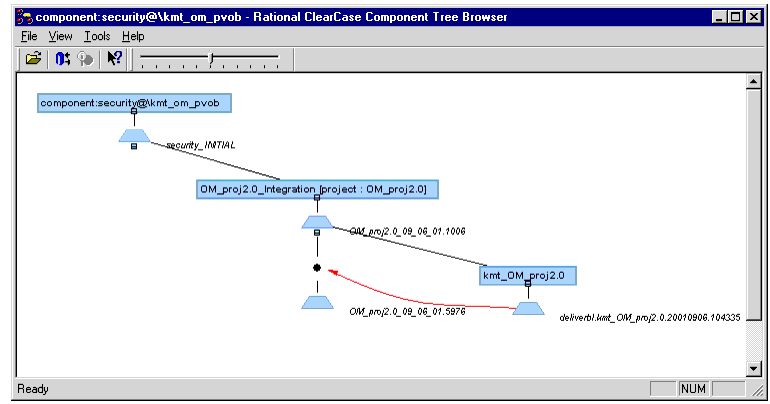
Task: Select the component:security@\kmt_om_pvob node
Action: (135, 103)
